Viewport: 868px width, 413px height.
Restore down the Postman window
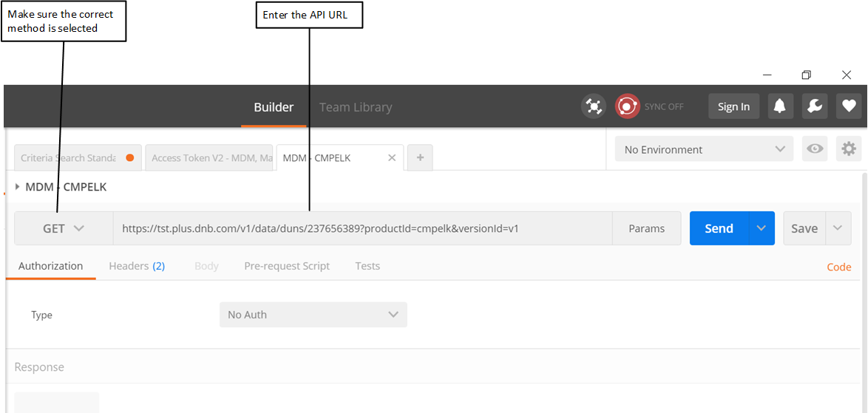pyautogui.click(x=807, y=75)
